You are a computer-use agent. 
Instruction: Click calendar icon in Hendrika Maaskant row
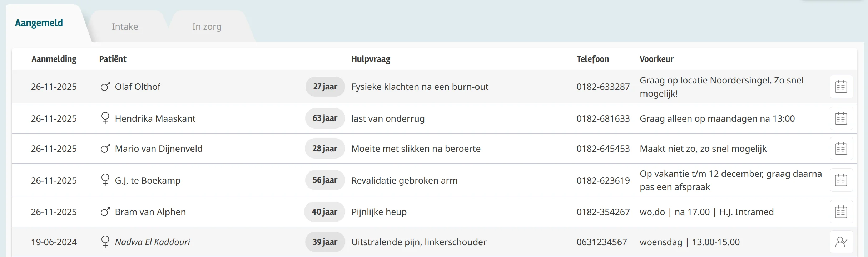[841, 118]
